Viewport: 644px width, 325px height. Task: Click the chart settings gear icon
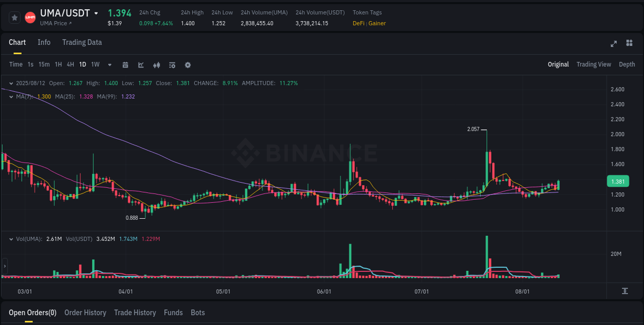(188, 65)
